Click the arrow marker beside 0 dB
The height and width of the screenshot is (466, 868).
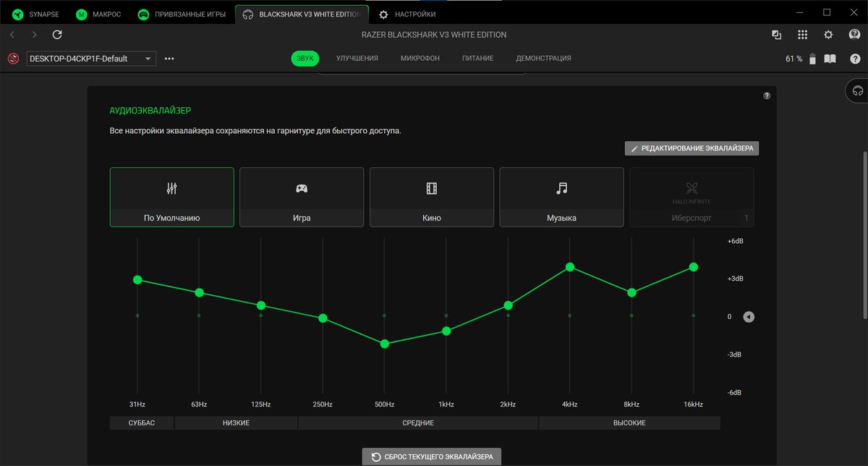[749, 317]
